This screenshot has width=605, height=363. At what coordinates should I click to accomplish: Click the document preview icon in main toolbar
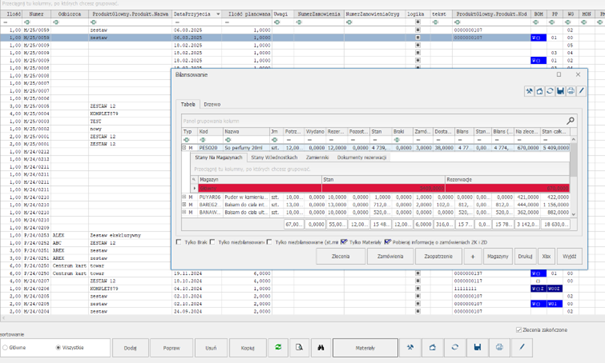coord(299,348)
